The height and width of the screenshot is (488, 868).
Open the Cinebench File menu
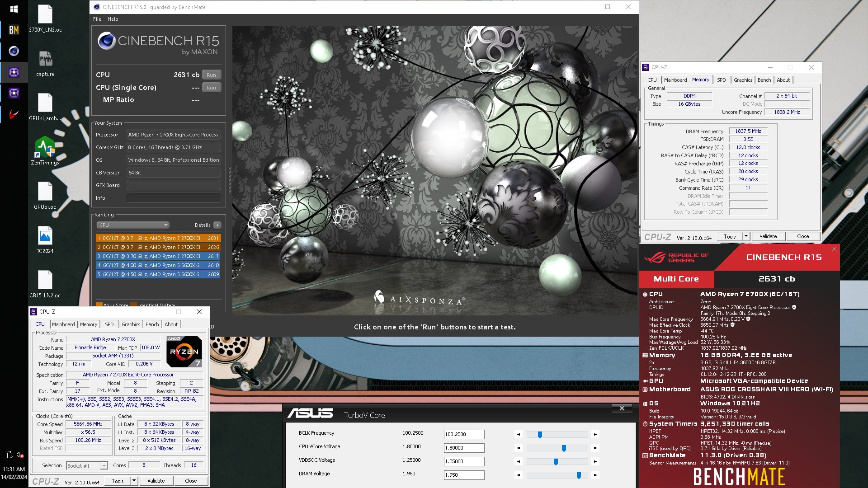97,19
